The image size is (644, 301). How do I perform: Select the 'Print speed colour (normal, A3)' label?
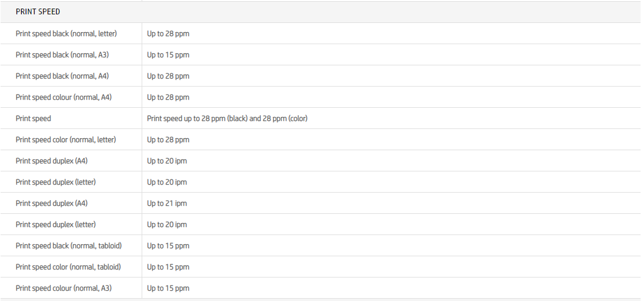click(x=64, y=288)
